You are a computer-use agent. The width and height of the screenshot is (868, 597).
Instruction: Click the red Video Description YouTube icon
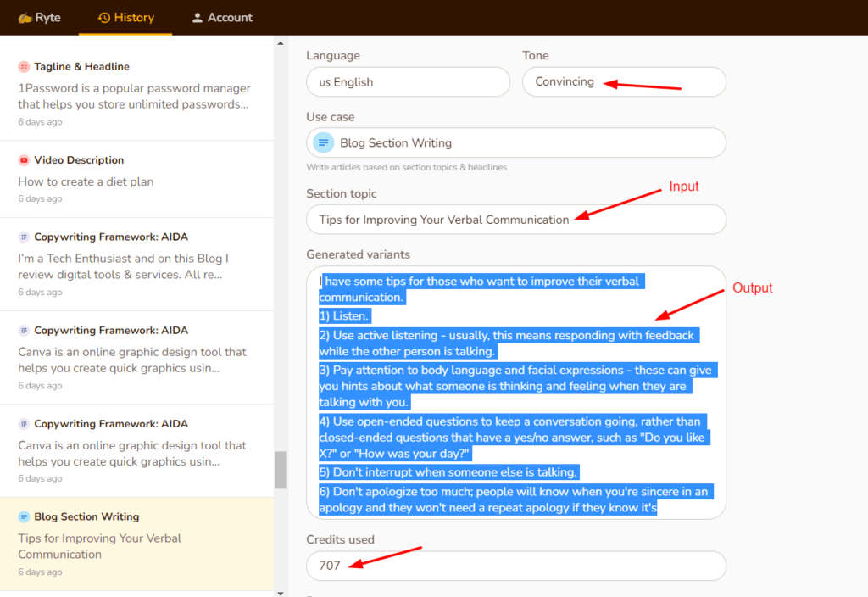click(25, 159)
